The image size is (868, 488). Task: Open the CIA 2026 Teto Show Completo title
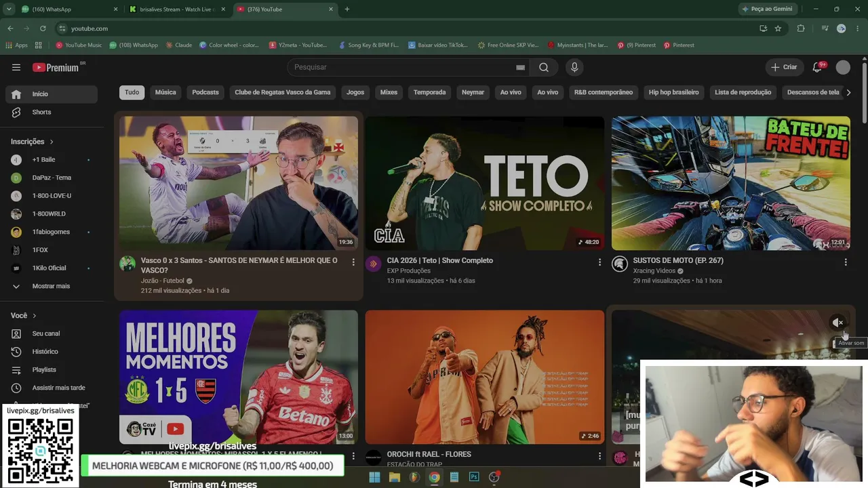pos(440,260)
